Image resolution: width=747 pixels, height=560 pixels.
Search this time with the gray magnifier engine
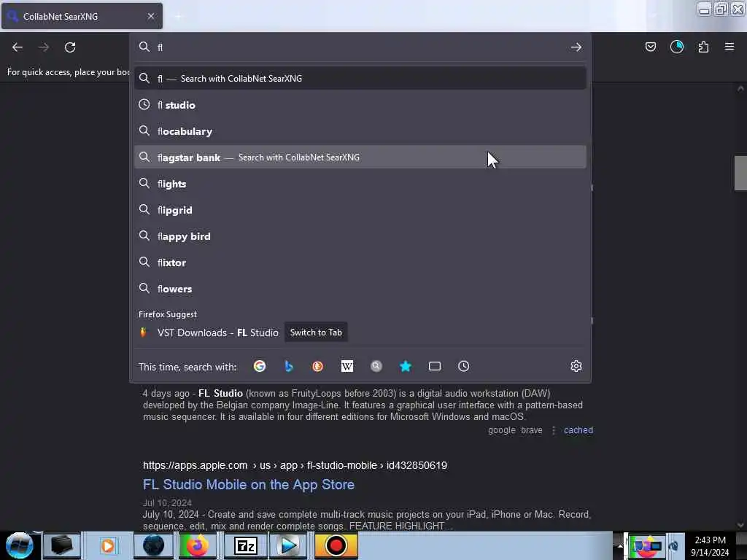(376, 366)
